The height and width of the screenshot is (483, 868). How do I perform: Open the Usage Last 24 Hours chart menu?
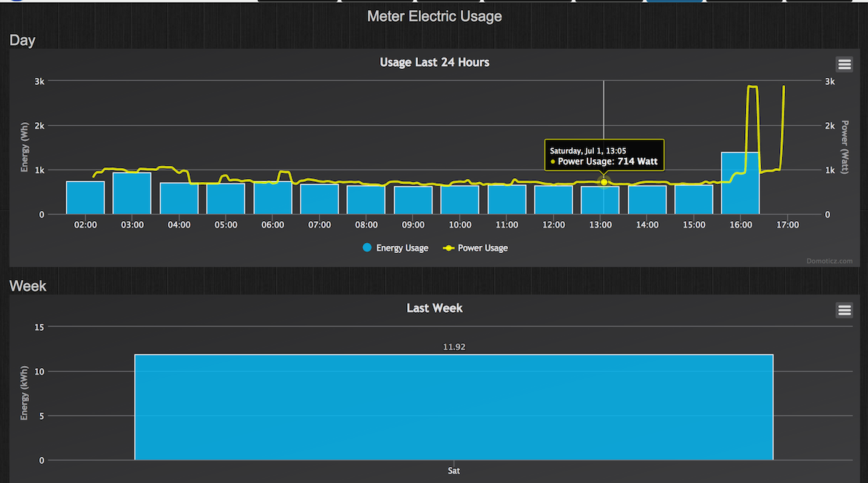(x=844, y=64)
